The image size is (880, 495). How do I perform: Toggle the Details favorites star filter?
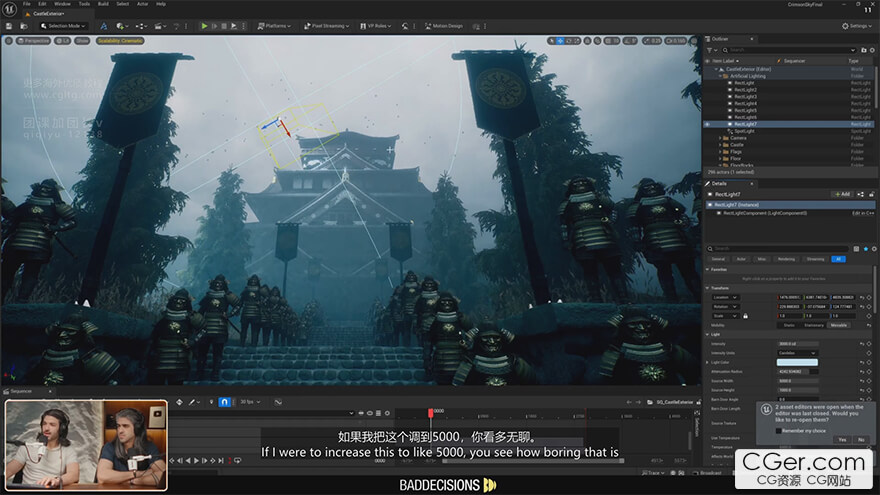pos(865,249)
